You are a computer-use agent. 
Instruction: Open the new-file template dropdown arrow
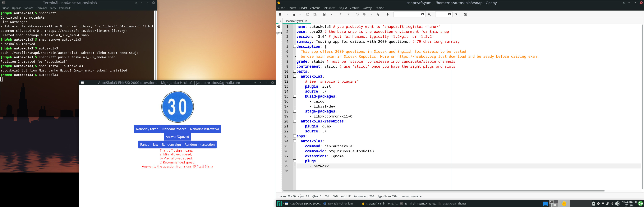pos(287,14)
